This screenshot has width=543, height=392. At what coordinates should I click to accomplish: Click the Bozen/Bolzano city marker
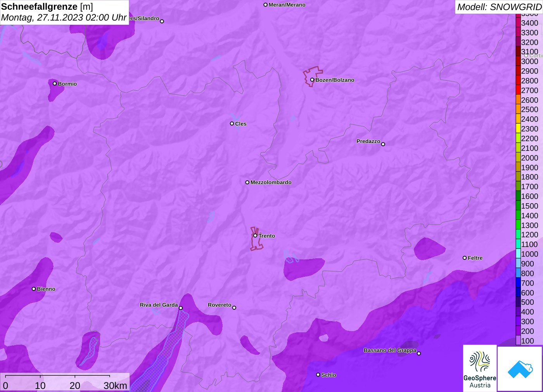[x=312, y=80]
